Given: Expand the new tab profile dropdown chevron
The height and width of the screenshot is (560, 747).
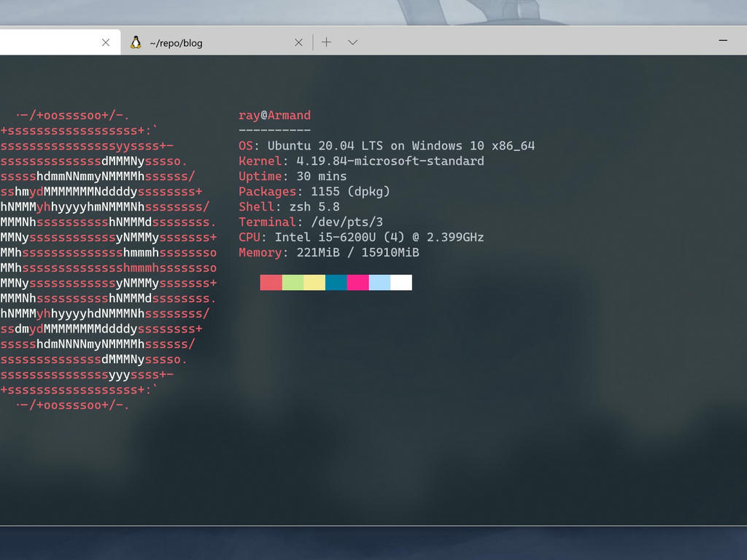Looking at the screenshot, I should pyautogui.click(x=352, y=42).
